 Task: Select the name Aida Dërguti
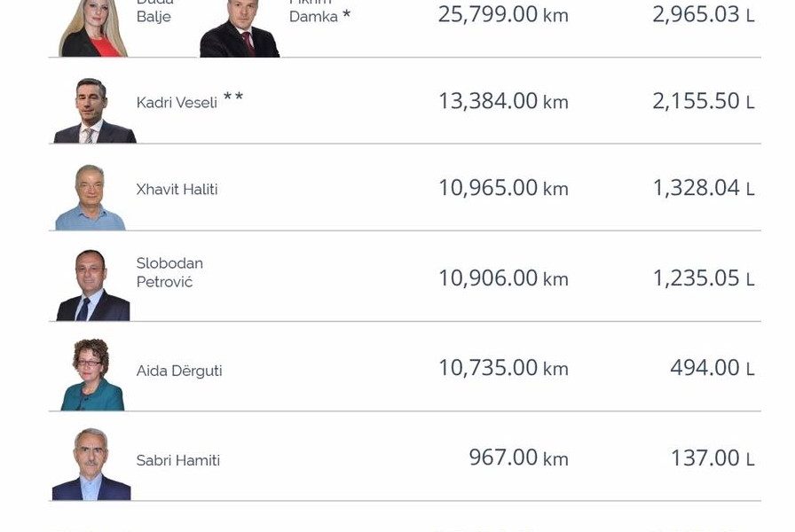tap(179, 371)
